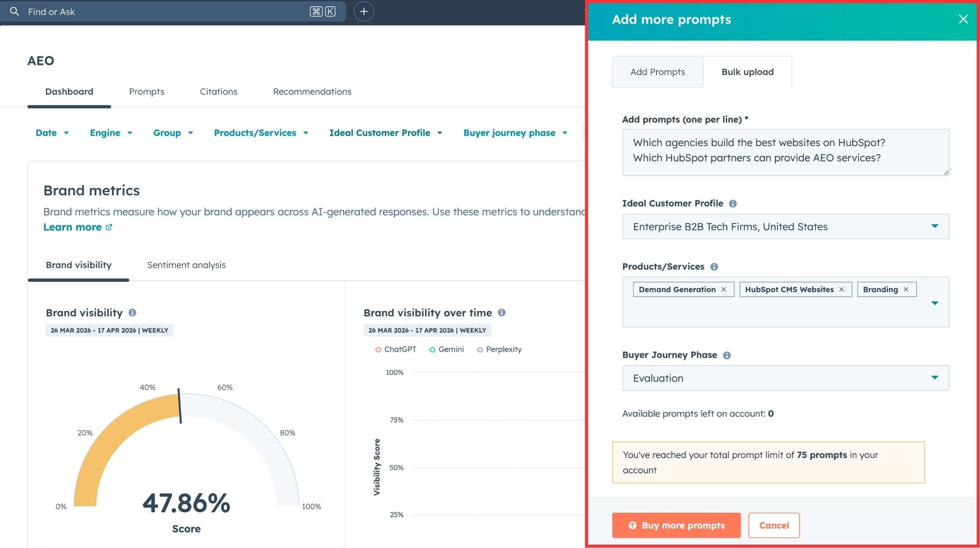Click the Brand visibility info icon
980x548 pixels.
pos(133,313)
